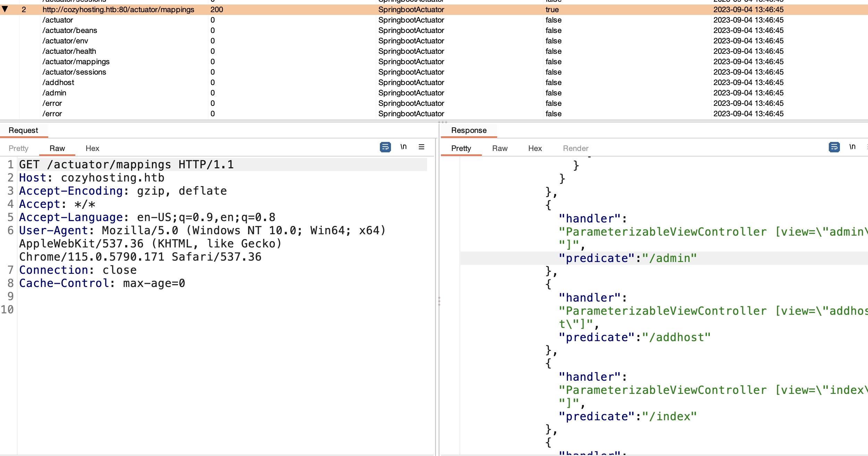Click the horizontal splitter above Request pane
The height and width of the screenshot is (456, 868).
point(442,122)
